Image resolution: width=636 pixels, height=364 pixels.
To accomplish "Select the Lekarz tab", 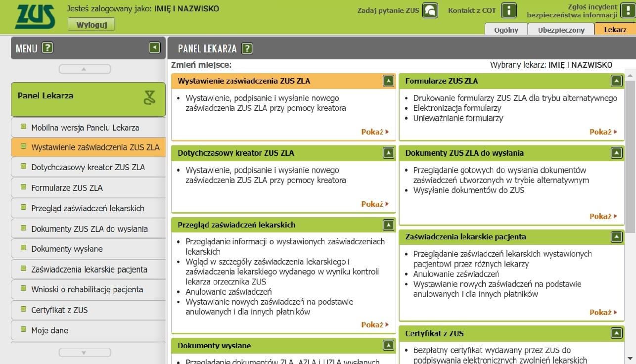I will point(615,29).
